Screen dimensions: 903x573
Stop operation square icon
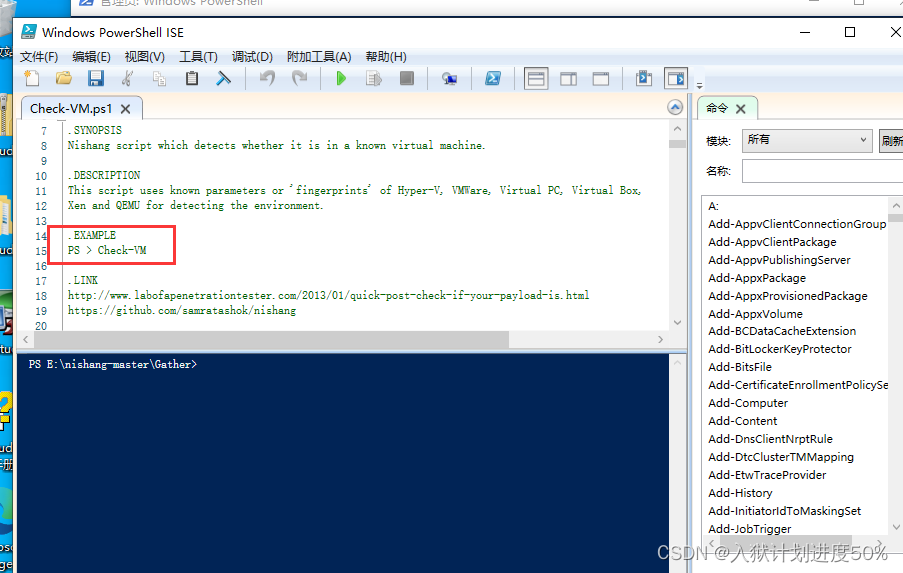(407, 78)
